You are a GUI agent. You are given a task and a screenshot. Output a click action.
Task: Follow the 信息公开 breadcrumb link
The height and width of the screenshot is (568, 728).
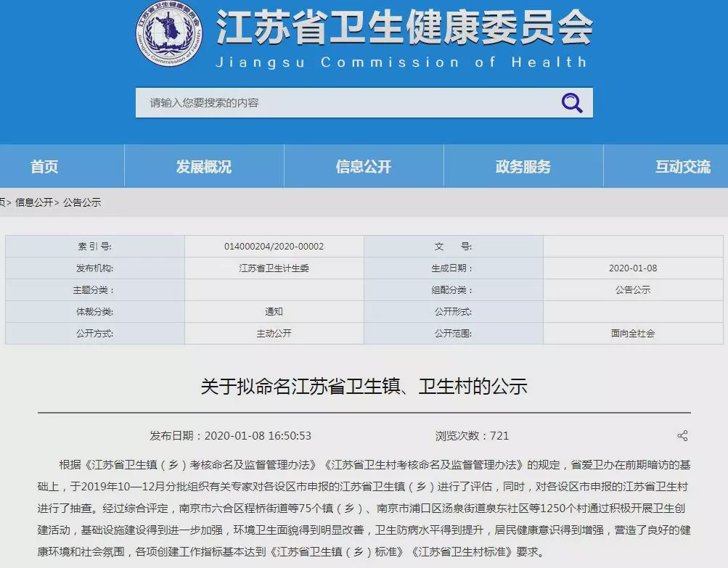[34, 202]
